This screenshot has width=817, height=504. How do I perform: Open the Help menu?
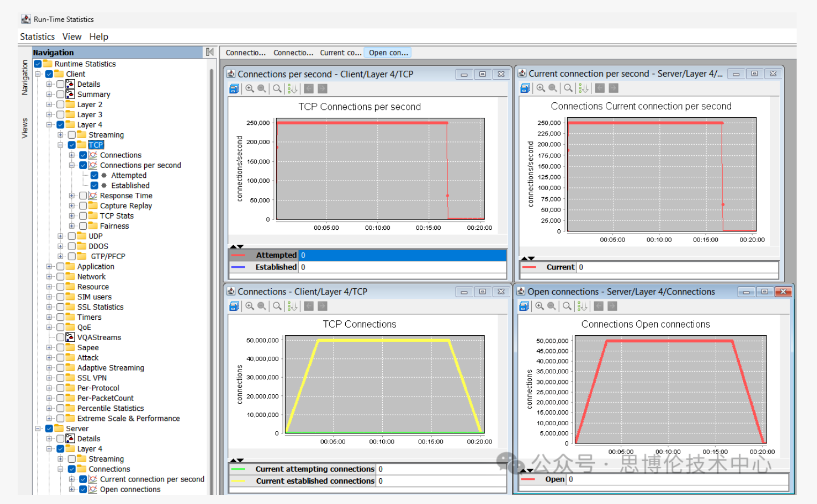pos(99,36)
